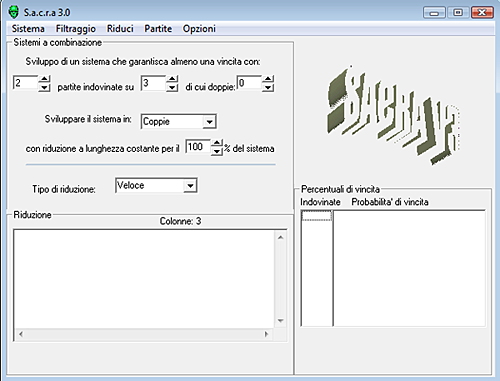
Task: Increase the partite indovinate value
Action: [44, 79]
